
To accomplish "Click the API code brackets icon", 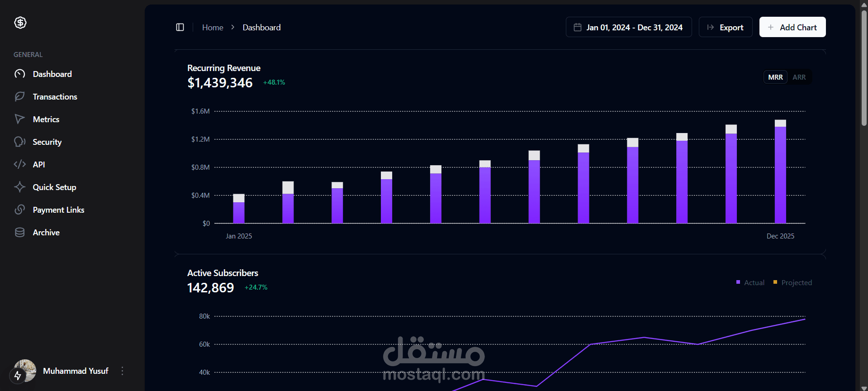I will pos(19,164).
